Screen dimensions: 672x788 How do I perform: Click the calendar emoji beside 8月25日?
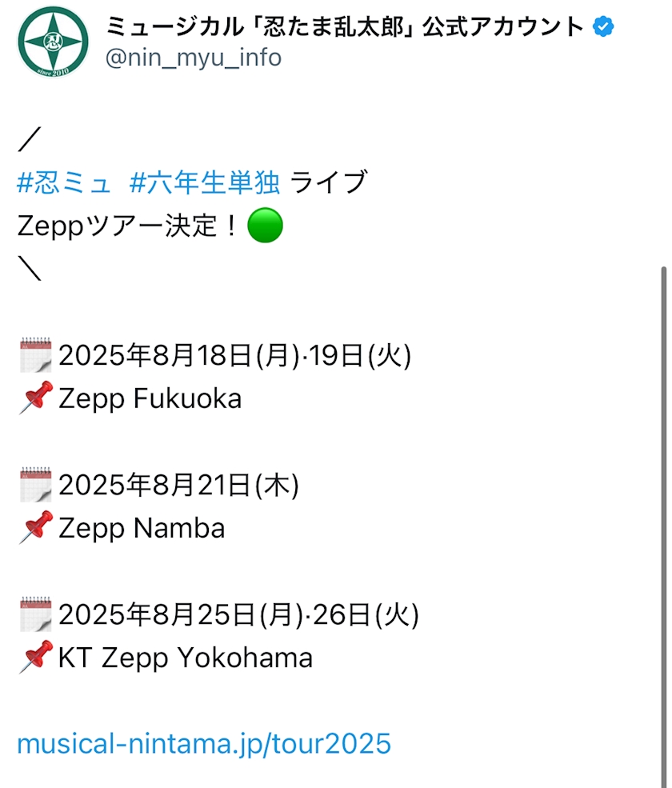35,615
